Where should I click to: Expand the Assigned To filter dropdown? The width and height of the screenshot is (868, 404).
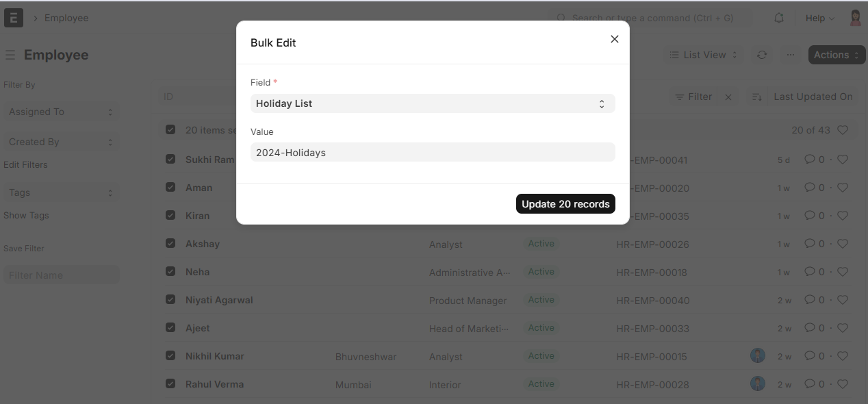pos(61,112)
